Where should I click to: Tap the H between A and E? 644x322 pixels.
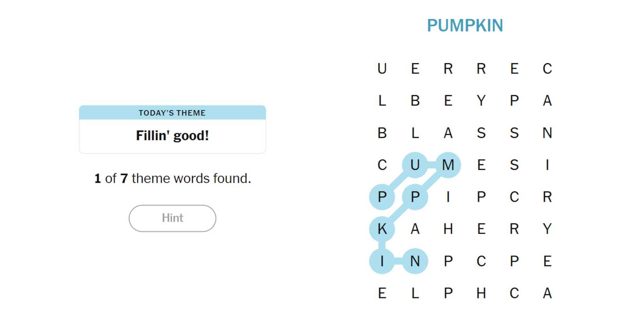(448, 229)
